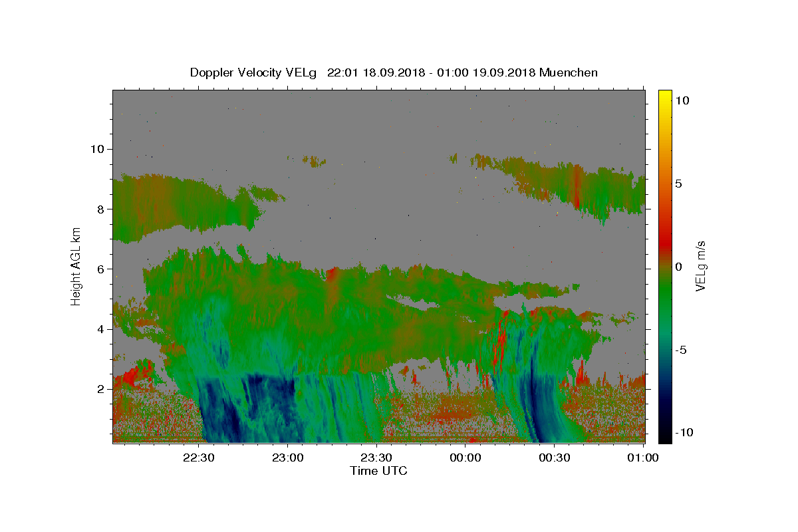798x532 pixels.
Task: Click the height tick label '4'
Action: click(x=102, y=329)
